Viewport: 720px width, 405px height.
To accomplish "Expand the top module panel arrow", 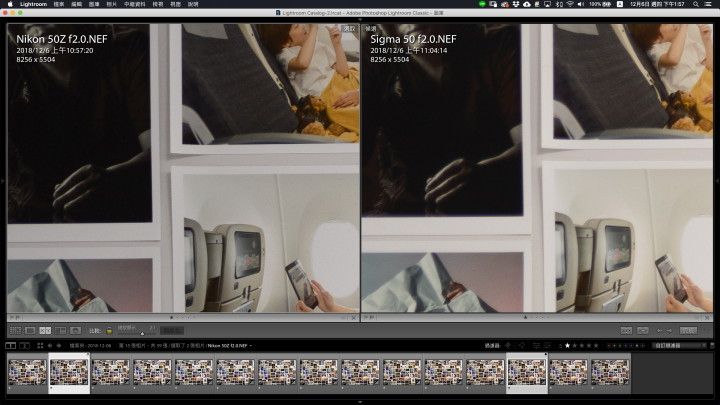I will click(x=360, y=19).
